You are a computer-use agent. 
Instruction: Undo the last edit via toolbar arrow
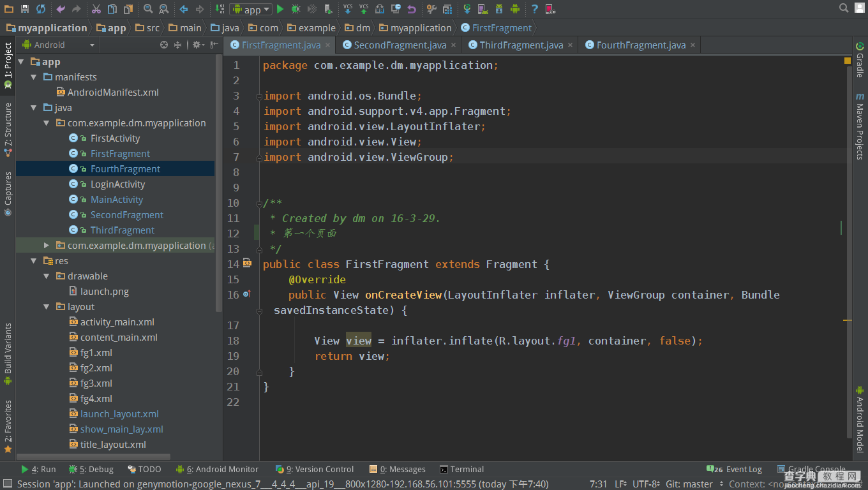pos(61,9)
